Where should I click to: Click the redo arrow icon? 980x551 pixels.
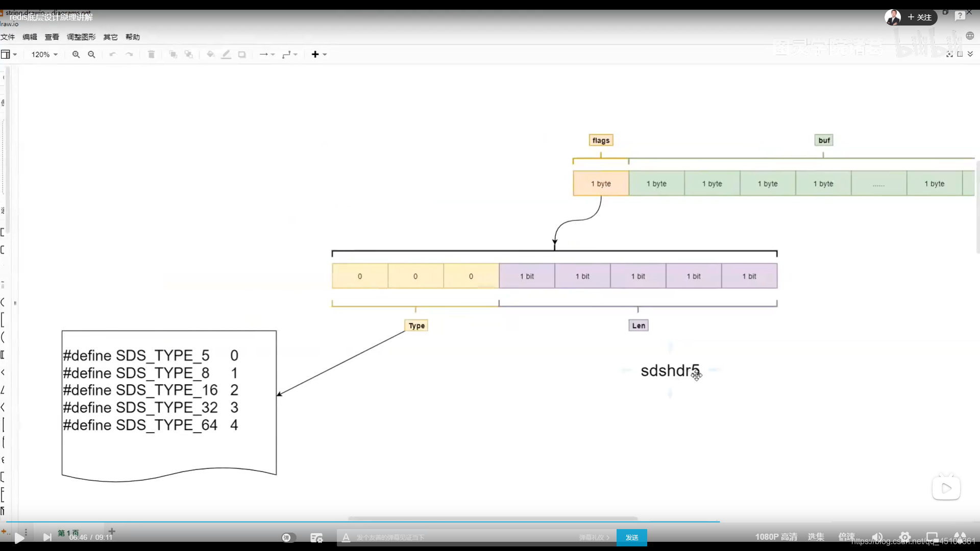click(x=129, y=55)
